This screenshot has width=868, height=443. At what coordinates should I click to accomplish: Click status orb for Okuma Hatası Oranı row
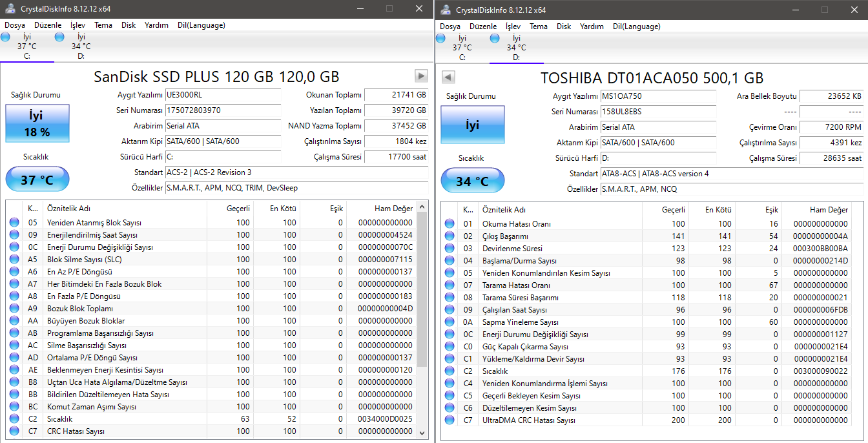[x=449, y=224]
